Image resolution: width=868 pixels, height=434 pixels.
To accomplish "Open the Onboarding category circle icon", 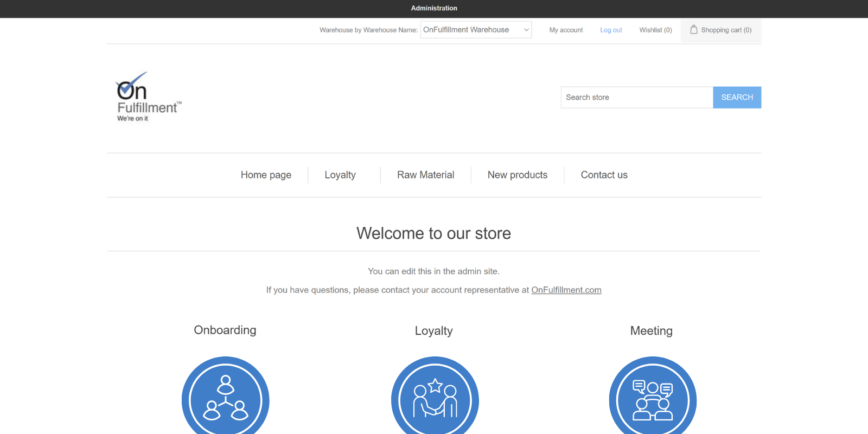I will click(225, 395).
